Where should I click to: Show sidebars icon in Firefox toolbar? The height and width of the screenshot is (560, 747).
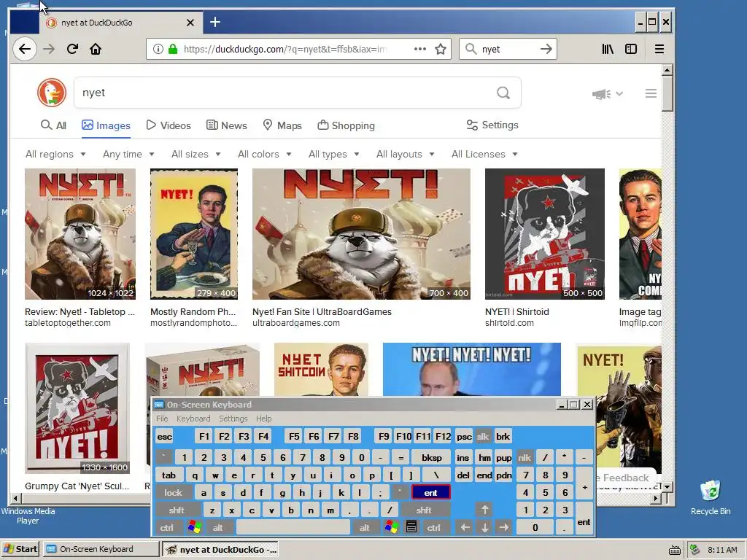point(631,49)
